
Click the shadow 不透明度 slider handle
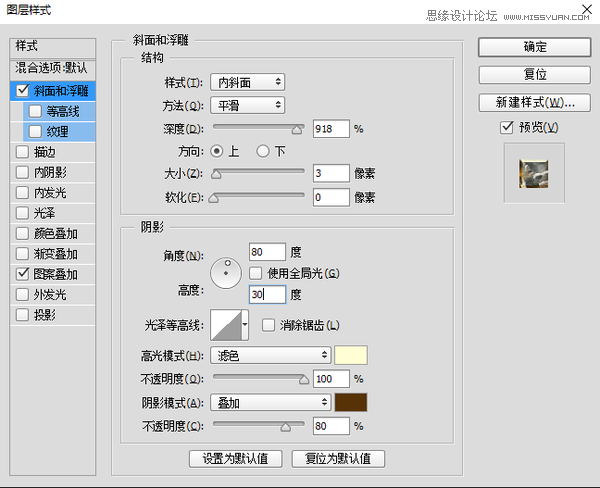[x=285, y=427]
